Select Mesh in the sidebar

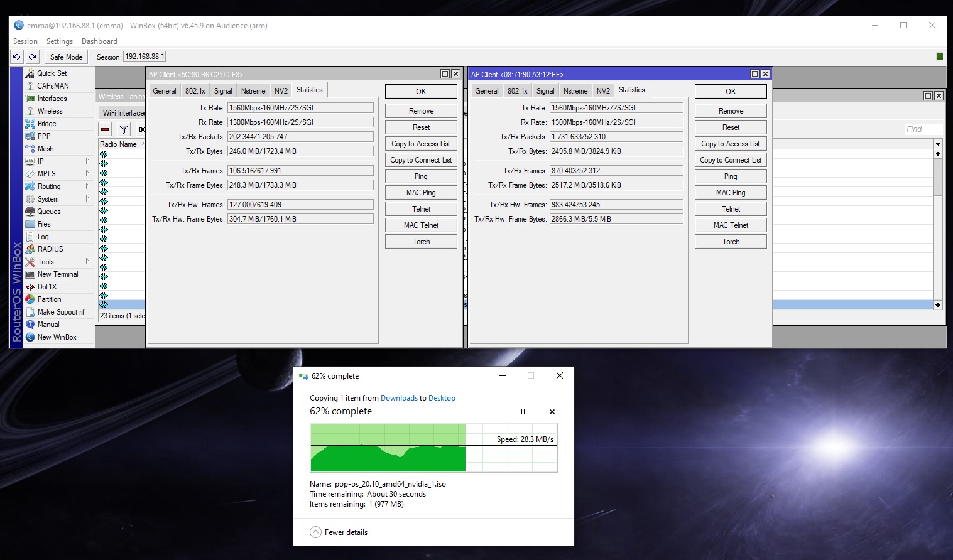tap(45, 149)
